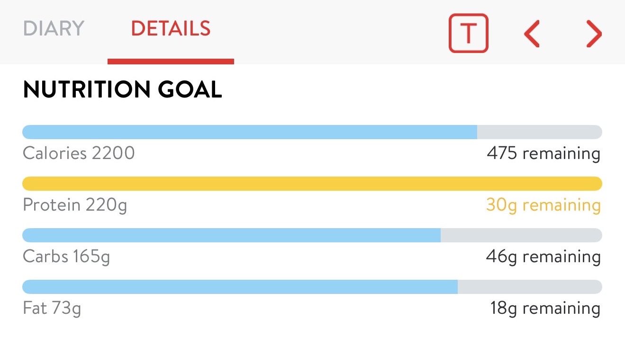
Task: Click the Carbs progress bar
Action: [232, 235]
